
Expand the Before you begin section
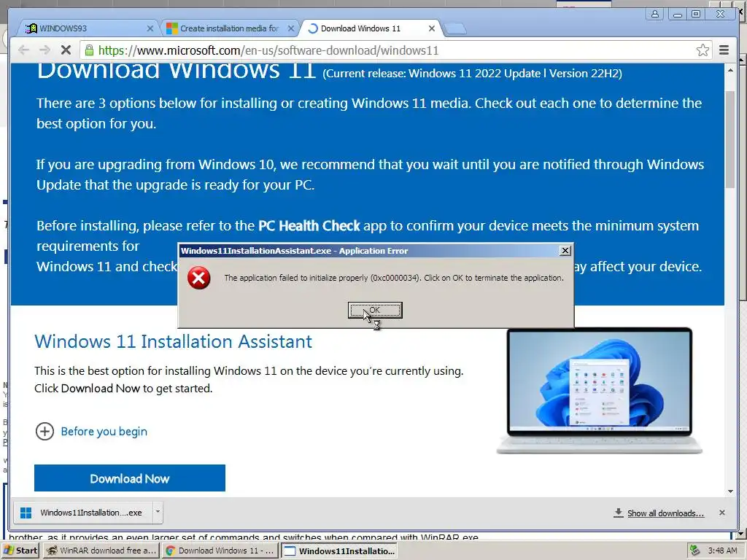[x=91, y=432]
